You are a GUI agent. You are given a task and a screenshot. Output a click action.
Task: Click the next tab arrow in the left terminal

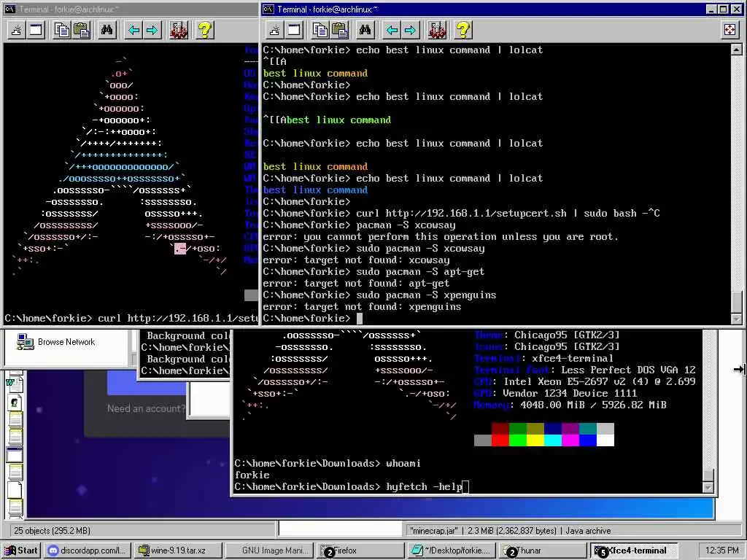[x=152, y=31]
